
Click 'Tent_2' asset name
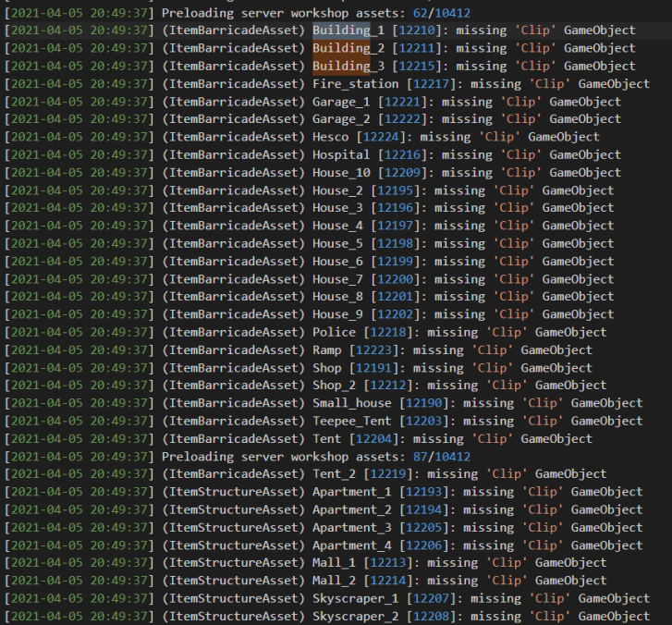[x=334, y=473]
